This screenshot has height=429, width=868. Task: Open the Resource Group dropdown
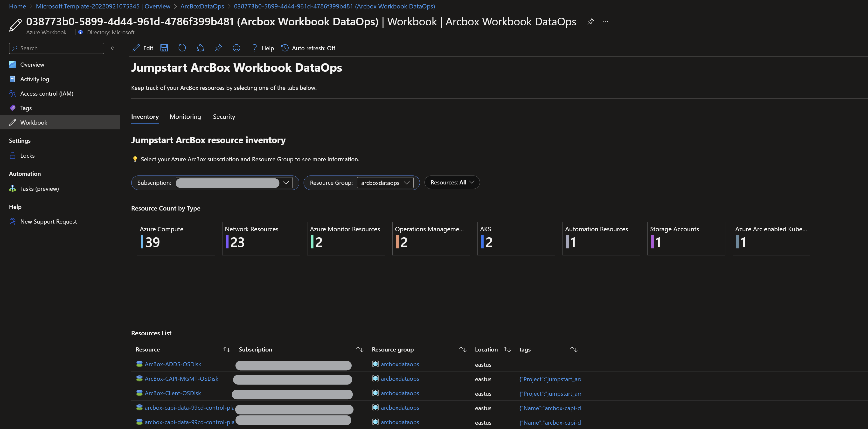[385, 183]
